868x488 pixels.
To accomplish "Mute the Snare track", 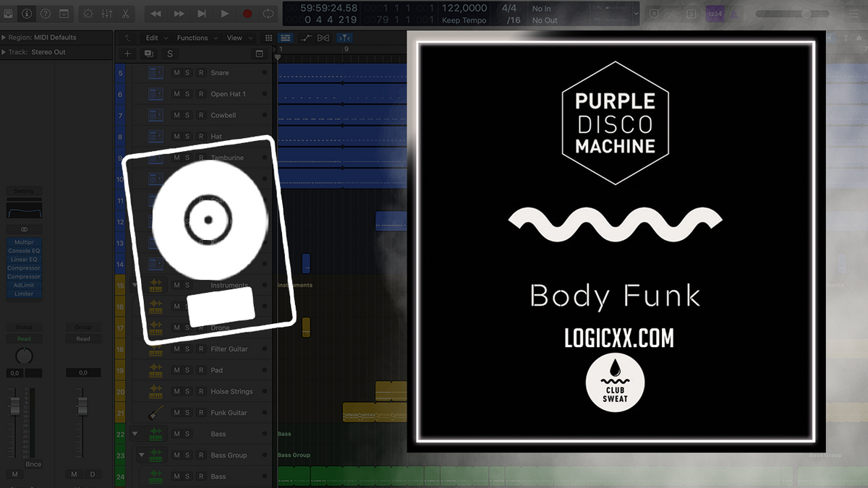I will click(177, 72).
